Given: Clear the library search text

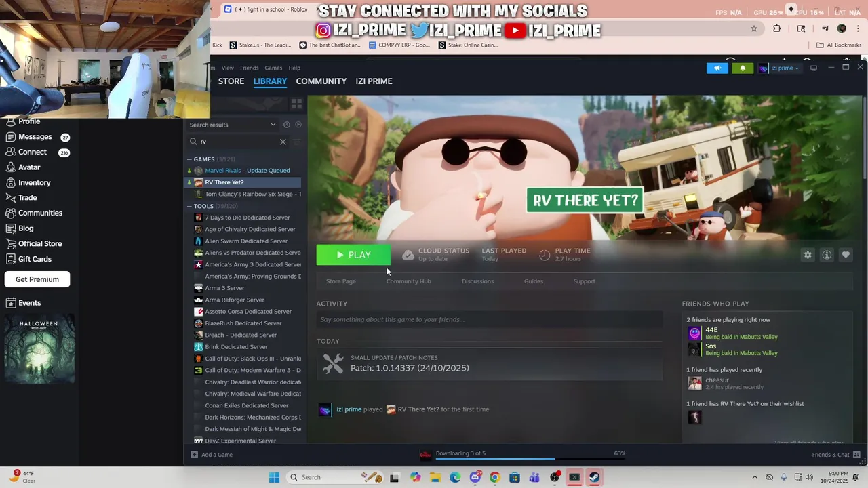Looking at the screenshot, I should 283,142.
